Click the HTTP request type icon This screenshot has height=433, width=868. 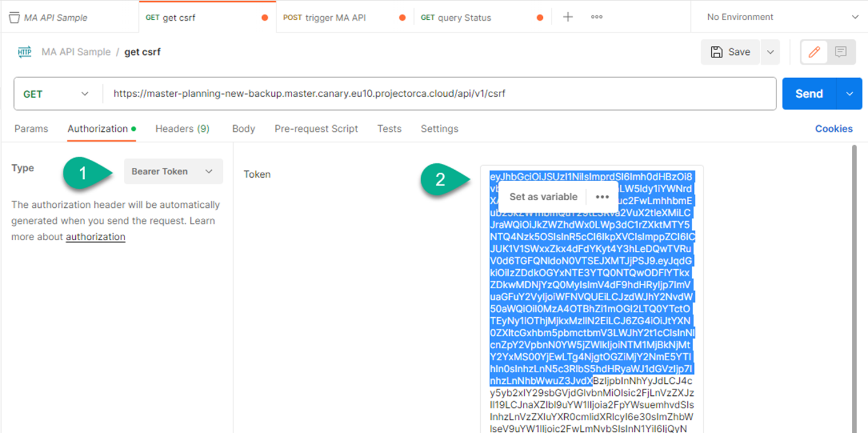24,52
